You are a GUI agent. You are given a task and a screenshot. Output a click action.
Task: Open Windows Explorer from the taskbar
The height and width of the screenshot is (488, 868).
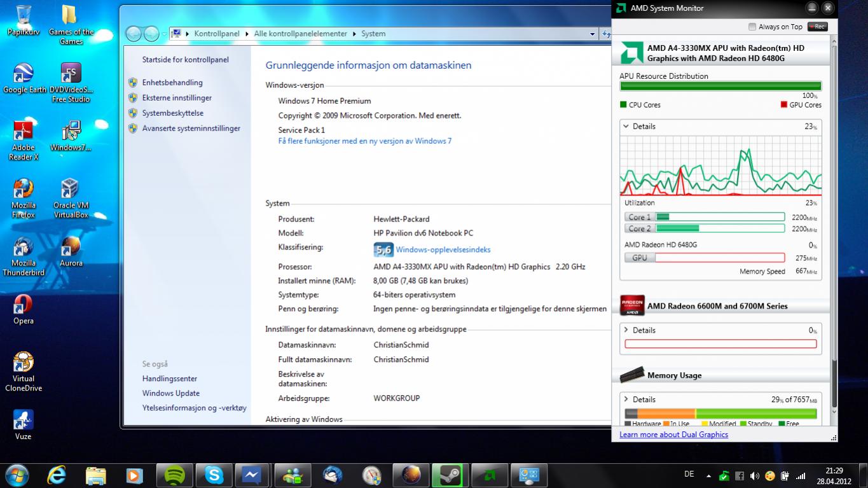(96, 475)
